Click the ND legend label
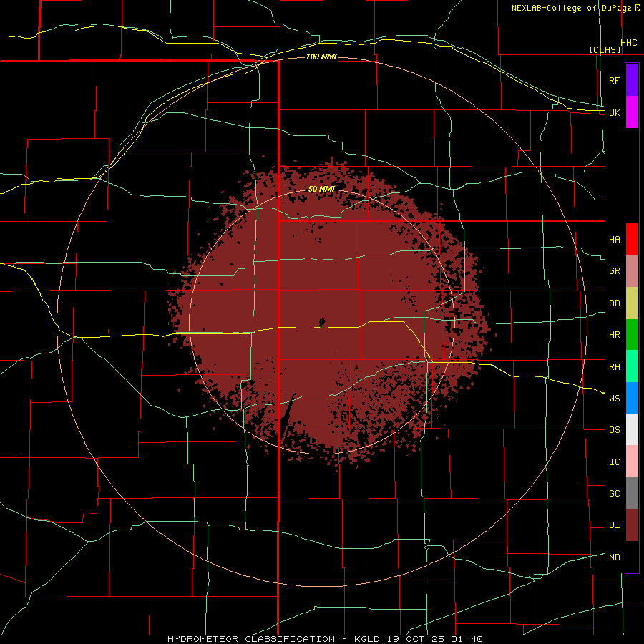Viewport: 644px width, 644px height. pos(614,557)
